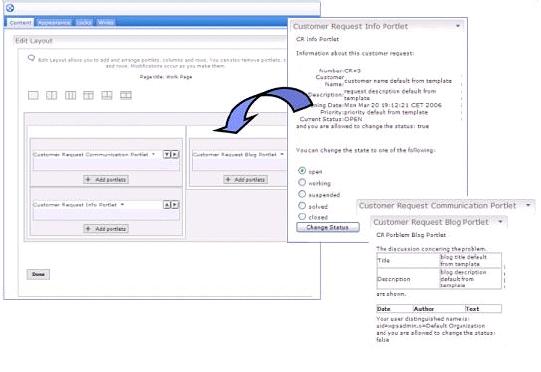Viewport: 541px width, 372px height.
Task: Choose the single-column layout icon
Action: (x=33, y=95)
